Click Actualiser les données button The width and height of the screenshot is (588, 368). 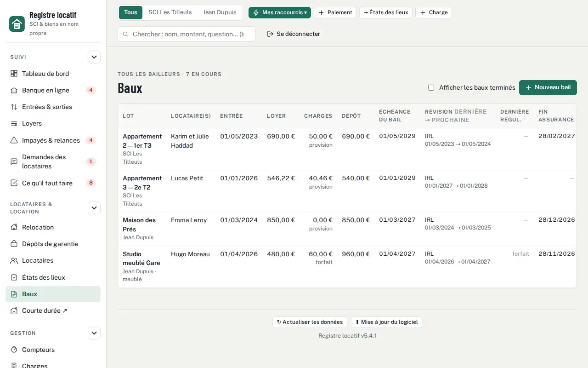click(x=310, y=322)
